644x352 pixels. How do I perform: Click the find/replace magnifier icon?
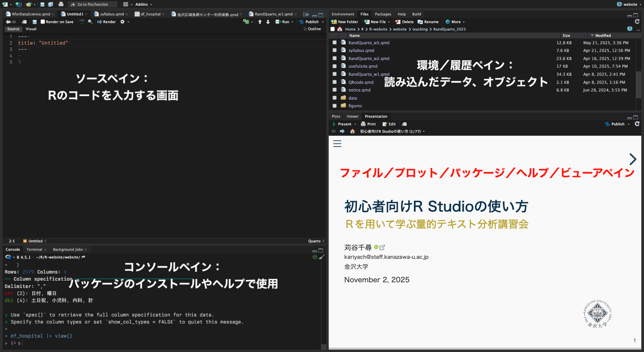[x=90, y=22]
